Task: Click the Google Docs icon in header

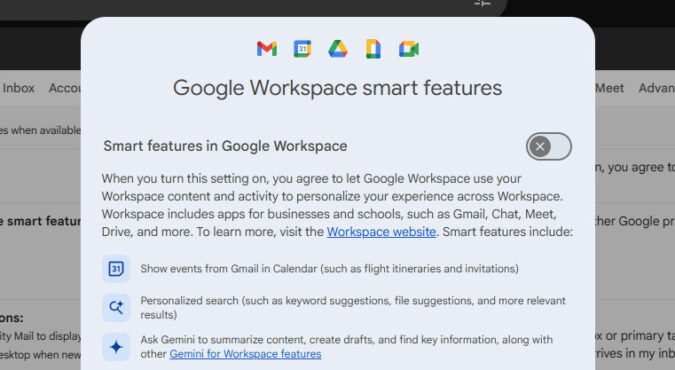Action: point(373,49)
